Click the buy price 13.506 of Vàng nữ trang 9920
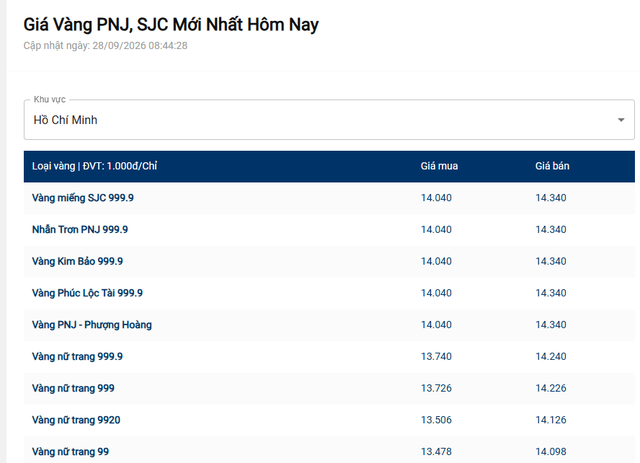The image size is (640, 463). pyautogui.click(x=436, y=420)
